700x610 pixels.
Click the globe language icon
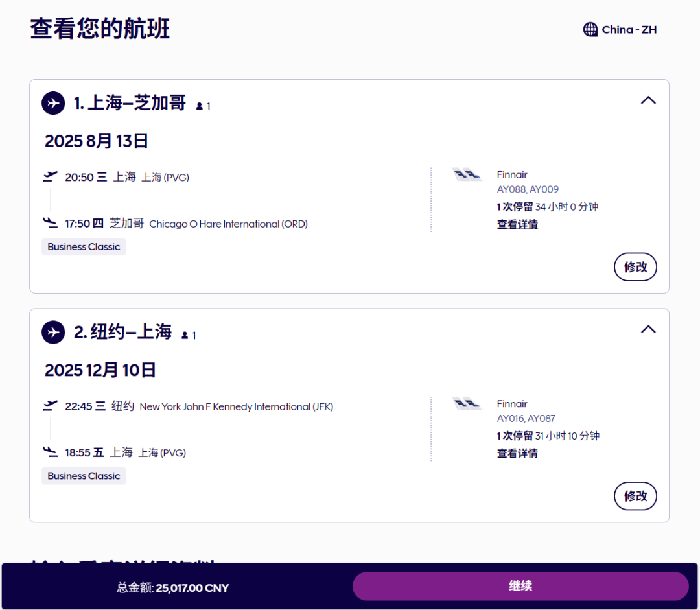[590, 30]
